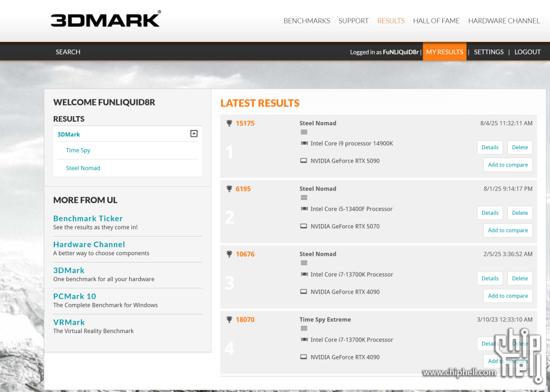Viewport: 550px width, 392px height.
Task: Click GPU icon beside RTX 4090 in result 3
Action: (304, 292)
